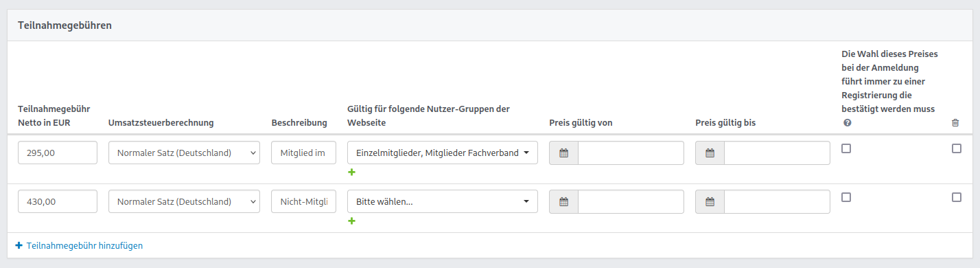Click Teilnahmegebühr hinzufügen link
The width and height of the screenshot is (980, 268).
click(79, 245)
